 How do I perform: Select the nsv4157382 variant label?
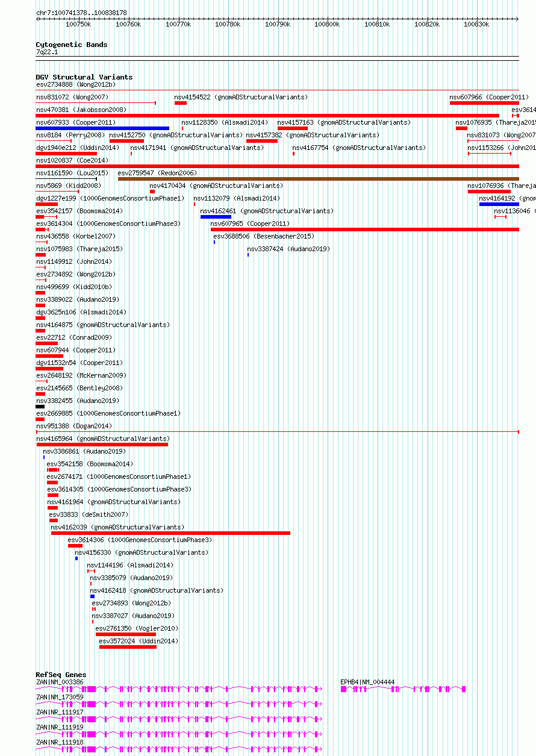click(x=313, y=136)
